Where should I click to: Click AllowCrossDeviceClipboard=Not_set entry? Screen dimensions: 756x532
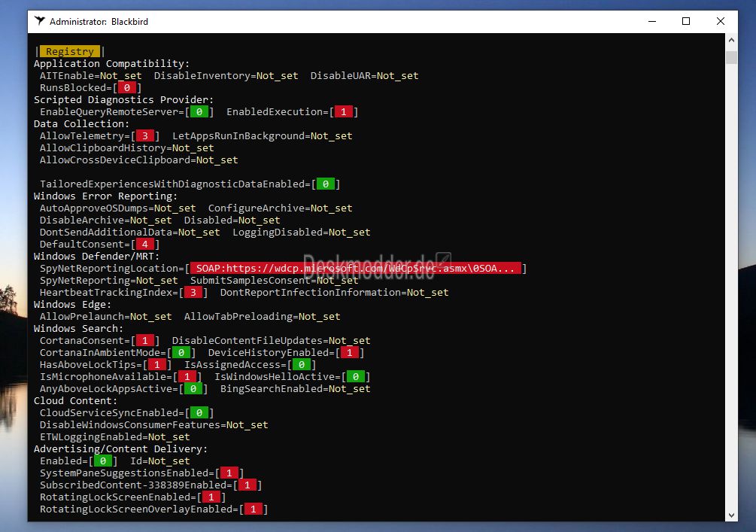[139, 160]
